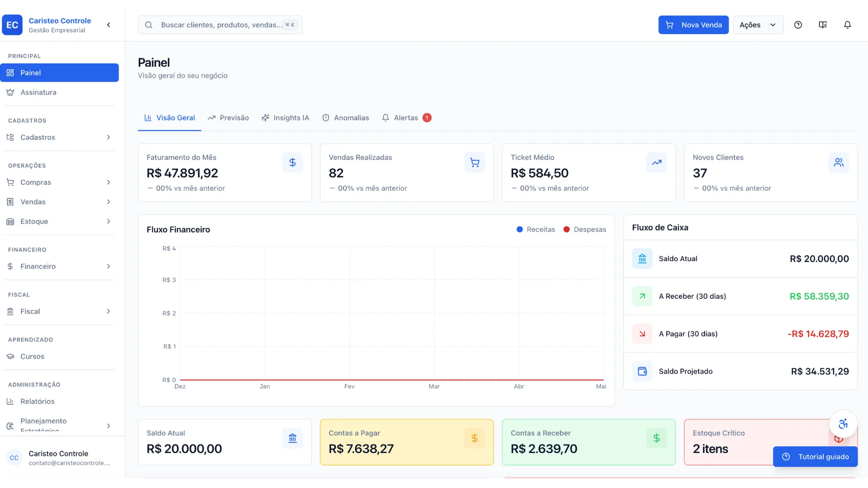
Task: Open notifications bell icon
Action: 848,25
